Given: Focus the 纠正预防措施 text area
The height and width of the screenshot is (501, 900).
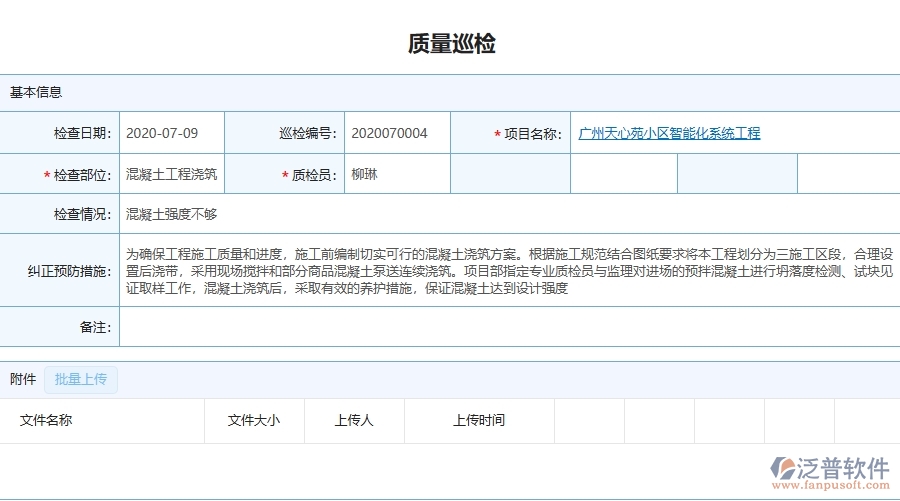Looking at the screenshot, I should (508, 271).
